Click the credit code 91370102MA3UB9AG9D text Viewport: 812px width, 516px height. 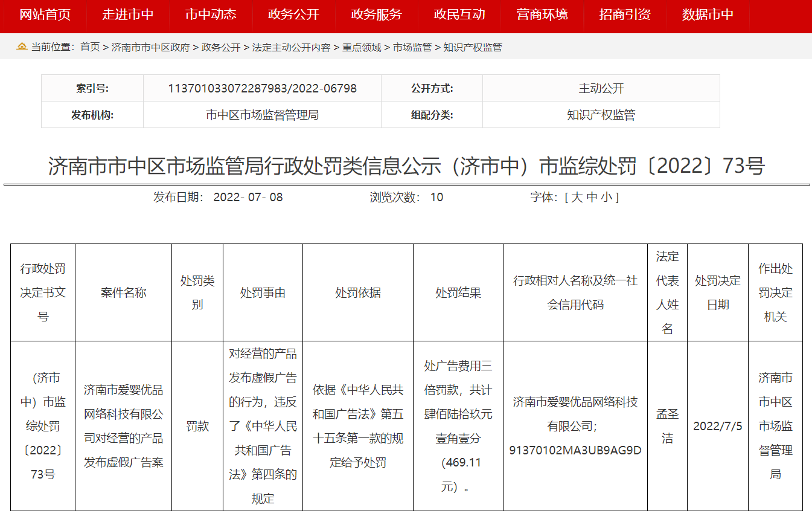(575, 450)
